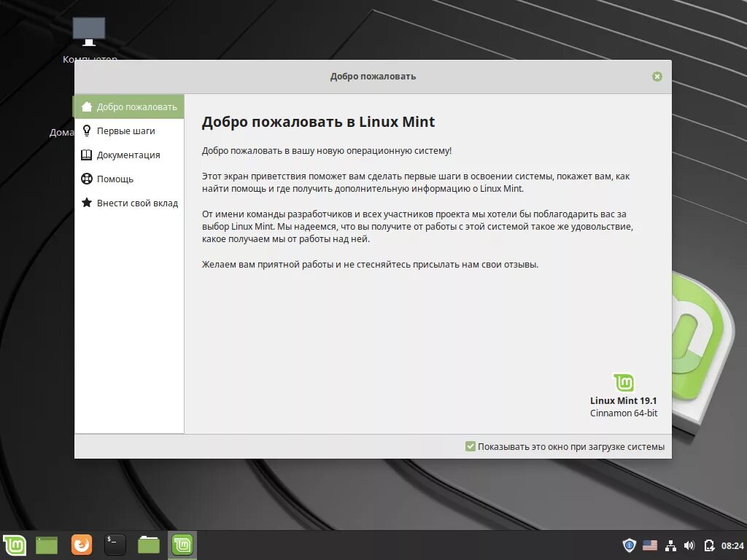This screenshot has width=747, height=560.
Task: Go to the Помощь section
Action: (x=128, y=179)
